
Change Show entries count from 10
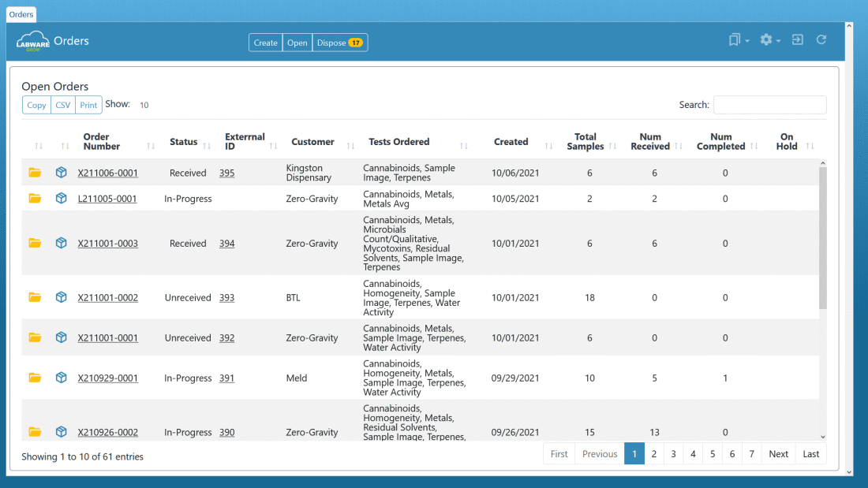144,105
